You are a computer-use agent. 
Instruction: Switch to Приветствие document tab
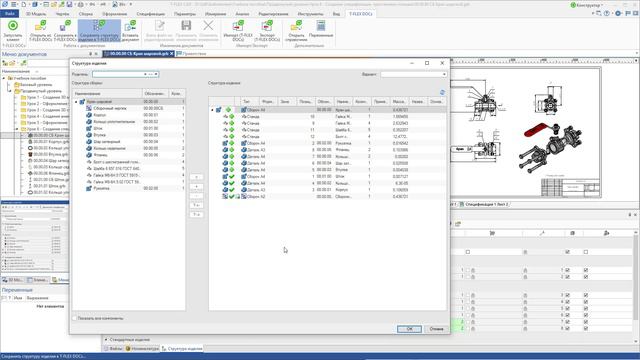pos(191,53)
